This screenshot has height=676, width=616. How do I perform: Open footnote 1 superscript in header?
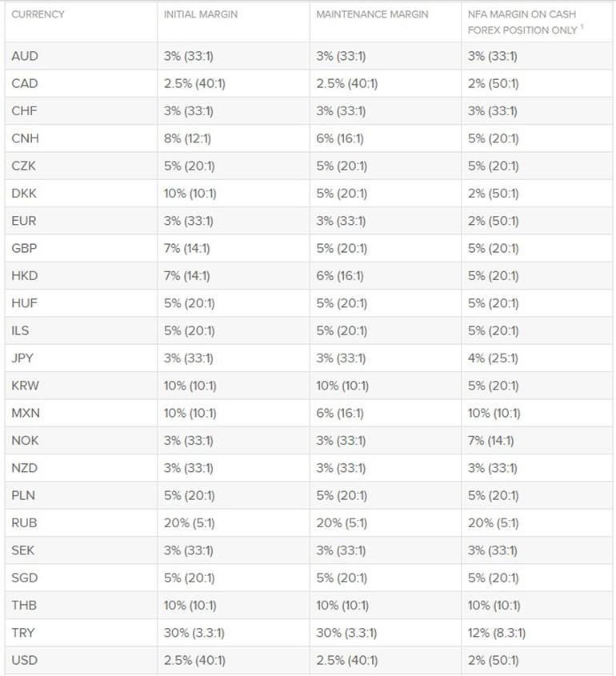582,27
